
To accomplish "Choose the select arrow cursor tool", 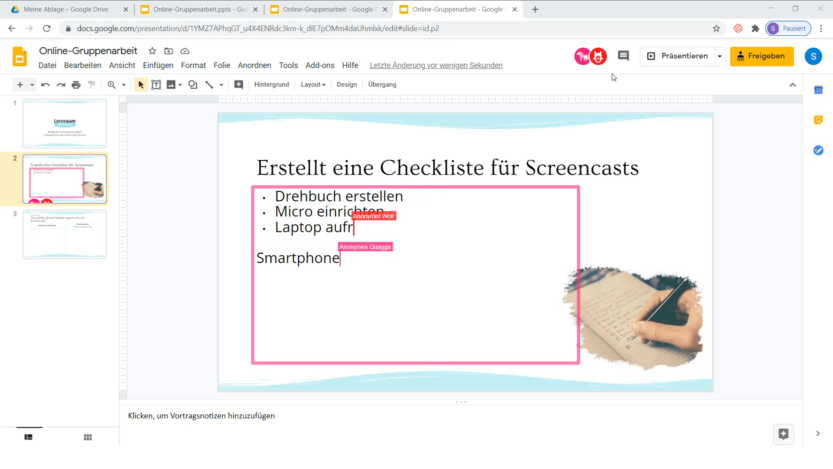I will click(141, 84).
